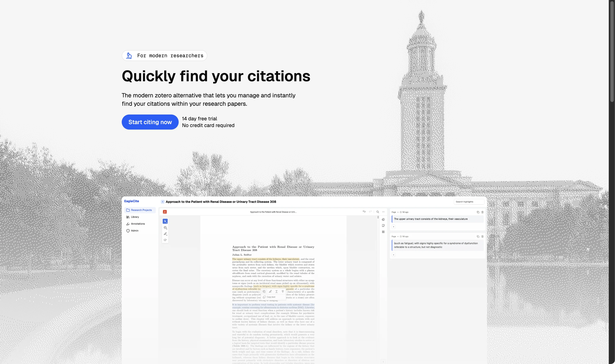This screenshot has height=364, width=615.
Task: Open the ellipsis menu in the PDF toolbar
Action: tap(383, 212)
